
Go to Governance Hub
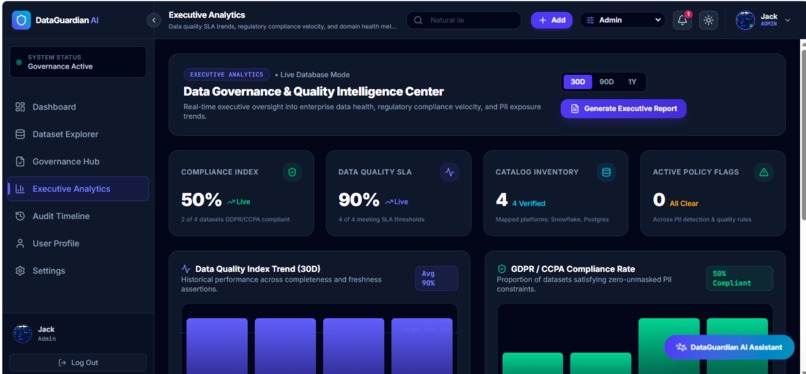tap(78, 161)
